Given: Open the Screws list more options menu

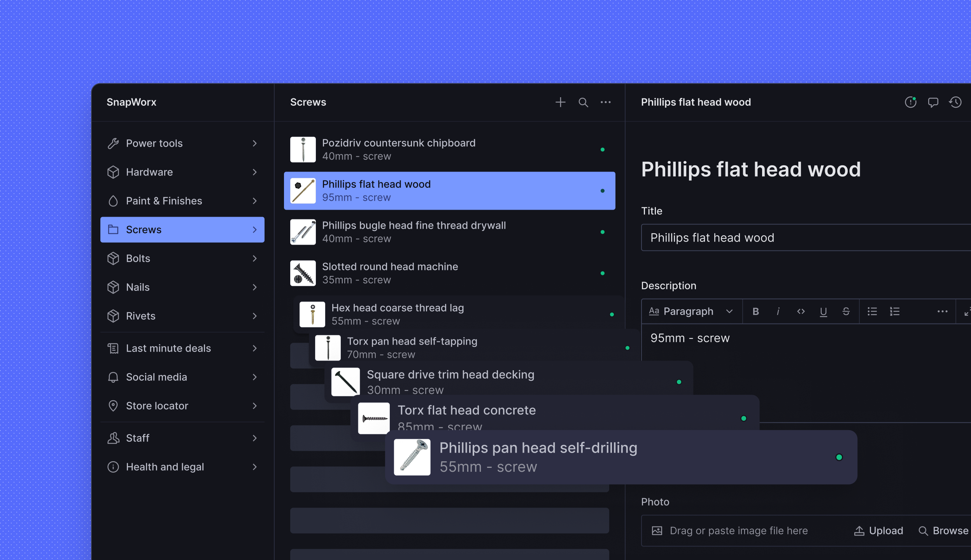Looking at the screenshot, I should 605,102.
